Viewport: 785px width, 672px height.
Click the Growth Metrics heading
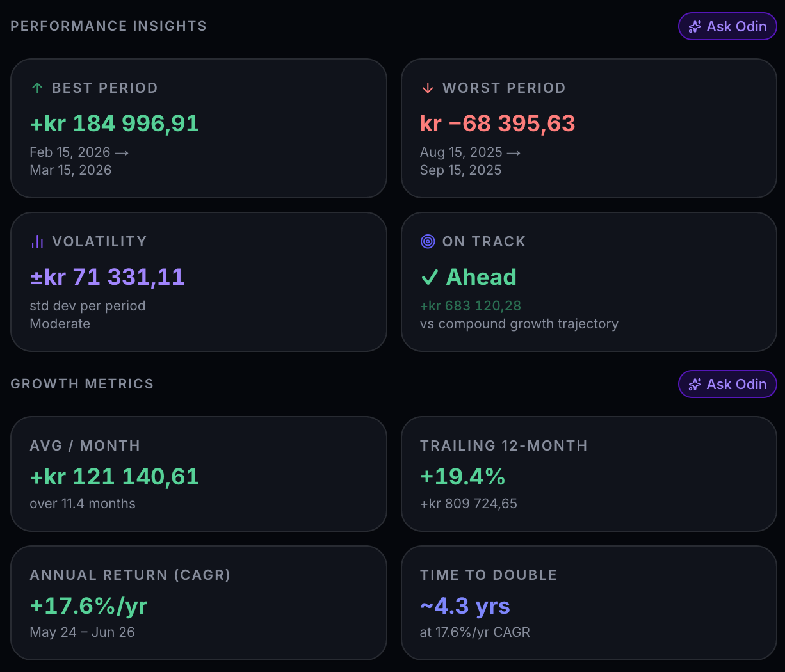(82, 384)
